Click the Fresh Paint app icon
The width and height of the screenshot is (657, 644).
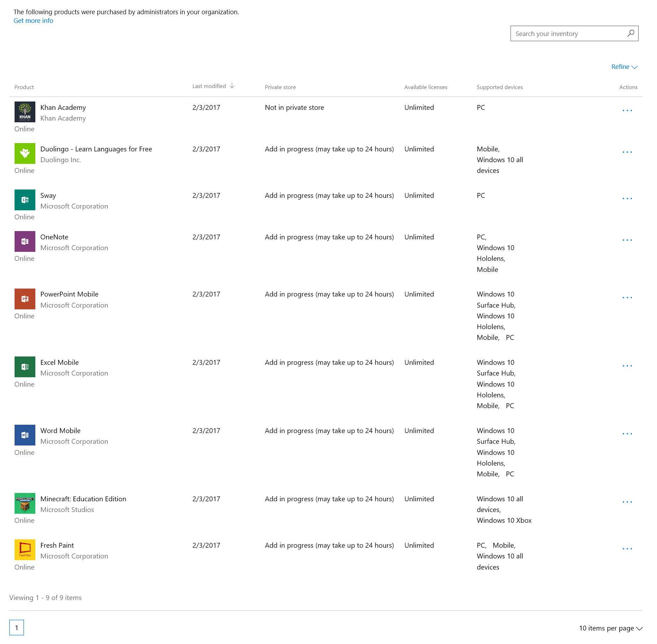click(x=25, y=550)
